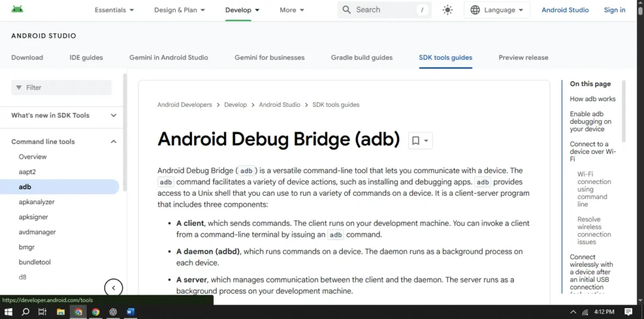Jump to How adb works section
This screenshot has height=319, width=644.
point(592,99)
